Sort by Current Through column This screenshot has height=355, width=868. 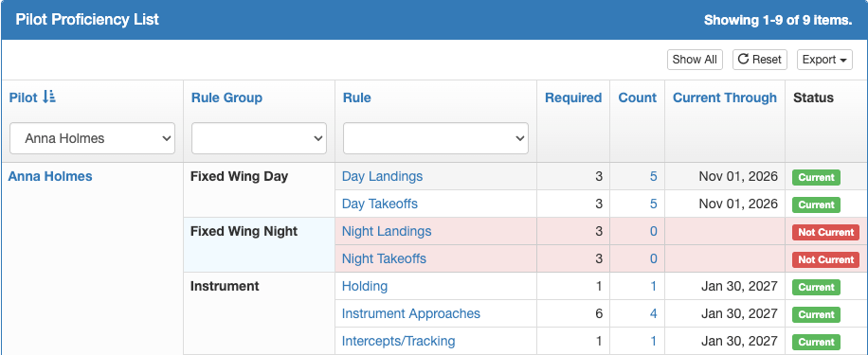click(x=725, y=98)
